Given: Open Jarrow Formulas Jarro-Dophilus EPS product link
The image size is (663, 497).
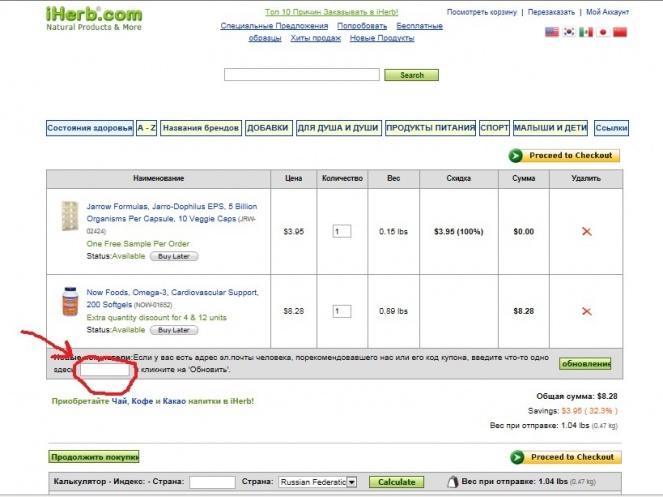Looking at the screenshot, I should pos(172,213).
